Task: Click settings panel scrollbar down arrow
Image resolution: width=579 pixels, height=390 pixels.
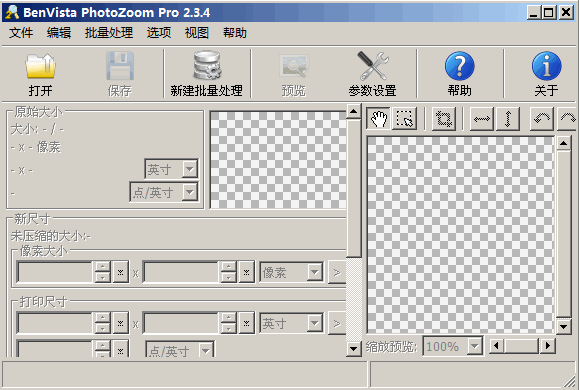Action: click(354, 349)
